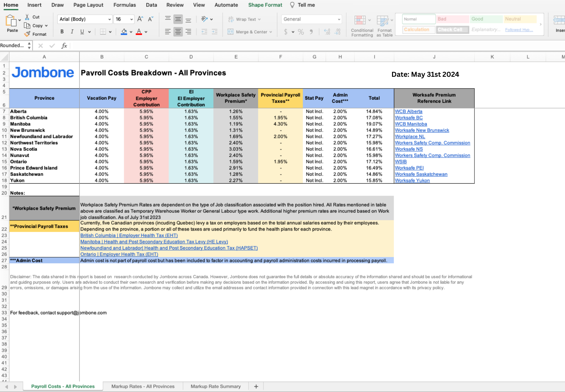This screenshot has height=392, width=565.
Task: Open the Formulas ribbon tab
Action: [x=125, y=5]
